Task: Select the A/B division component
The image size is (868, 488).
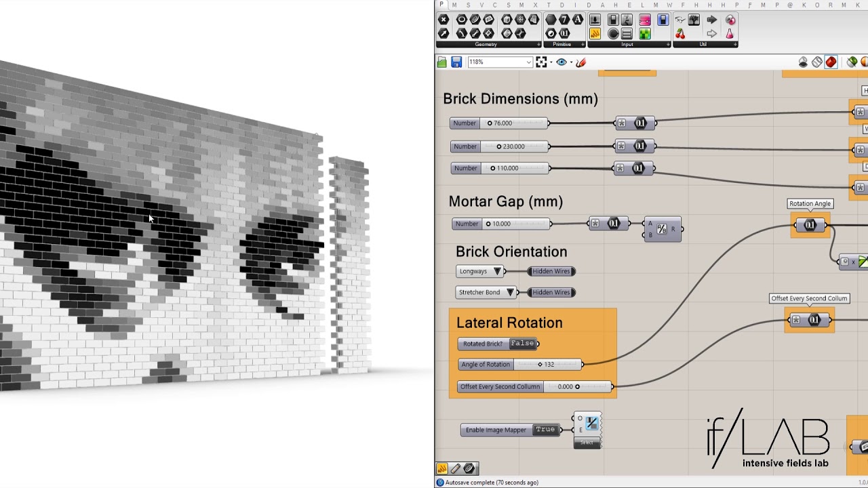Action: [663, 229]
